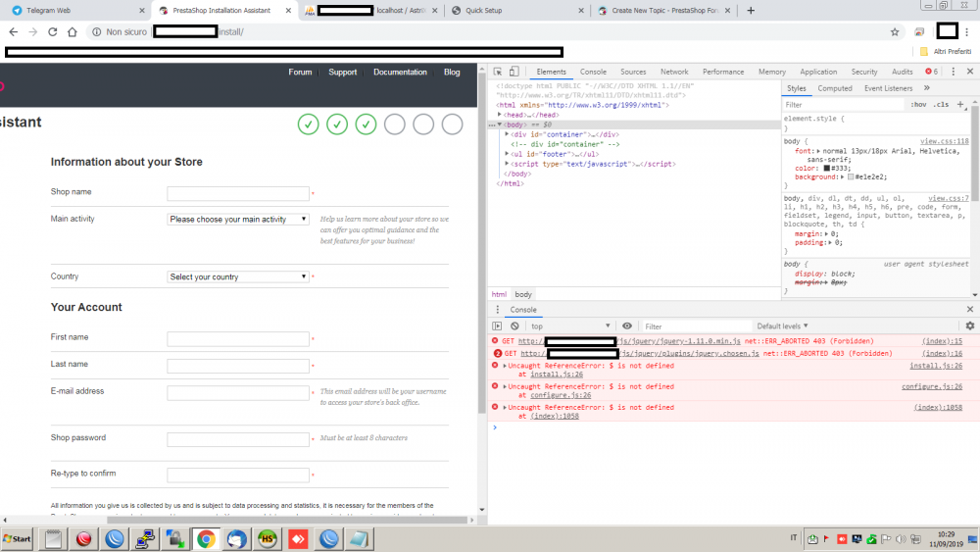
Task: Go back with the browser back arrow
Action: pos(14,32)
